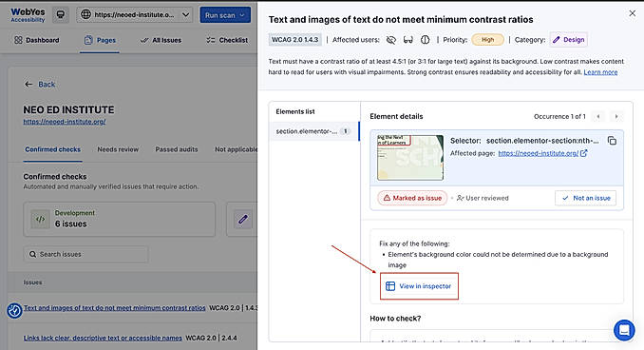The width and height of the screenshot is (644, 350).
Task: Click the User reviewed label
Action: (x=483, y=198)
